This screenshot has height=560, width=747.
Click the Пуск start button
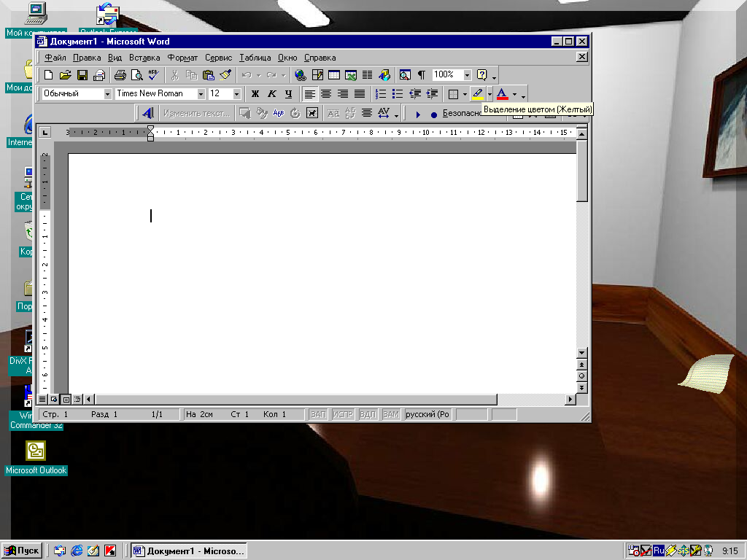[22, 551]
